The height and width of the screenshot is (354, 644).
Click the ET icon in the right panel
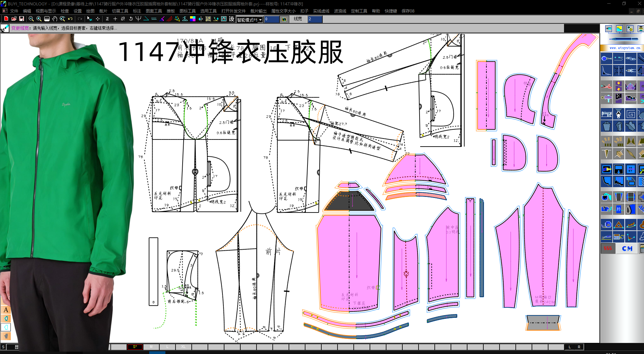point(630,169)
